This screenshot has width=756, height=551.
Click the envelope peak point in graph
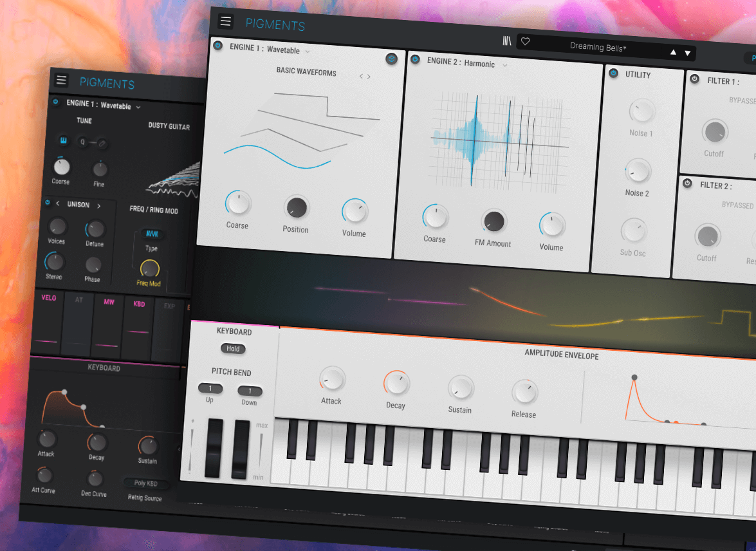coord(634,377)
